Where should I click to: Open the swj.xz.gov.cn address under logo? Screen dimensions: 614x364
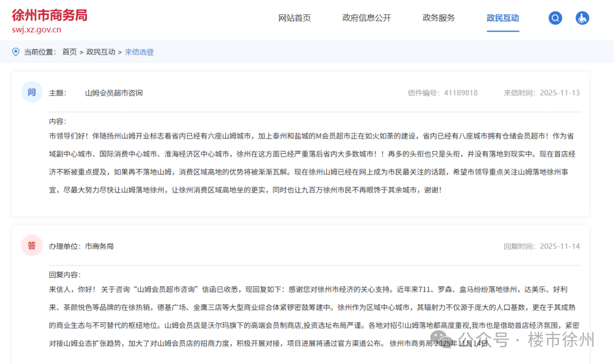tap(36, 30)
